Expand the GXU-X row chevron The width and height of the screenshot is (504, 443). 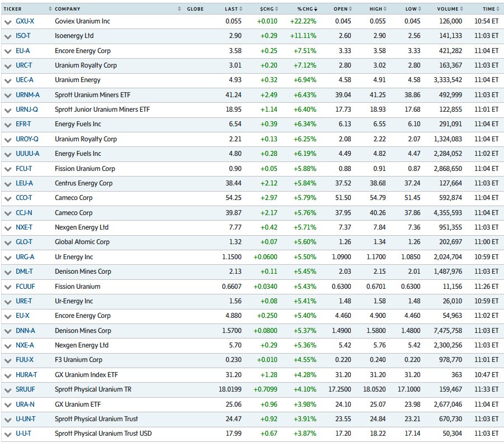click(8, 22)
